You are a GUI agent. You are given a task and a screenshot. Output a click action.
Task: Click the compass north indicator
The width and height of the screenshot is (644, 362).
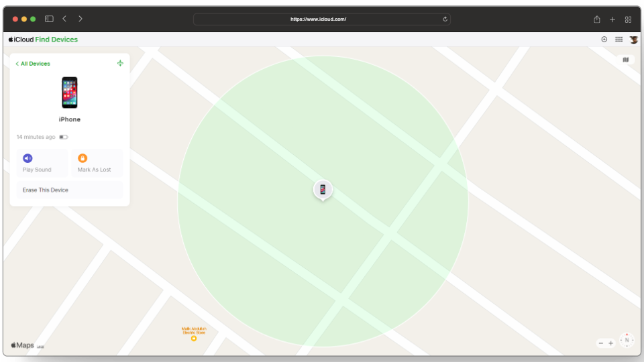[x=627, y=341]
